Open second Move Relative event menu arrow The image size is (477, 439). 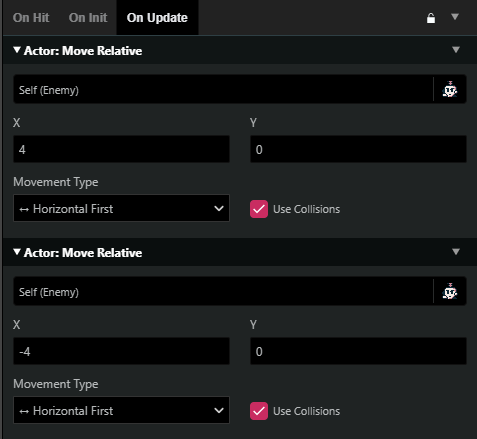(x=456, y=252)
